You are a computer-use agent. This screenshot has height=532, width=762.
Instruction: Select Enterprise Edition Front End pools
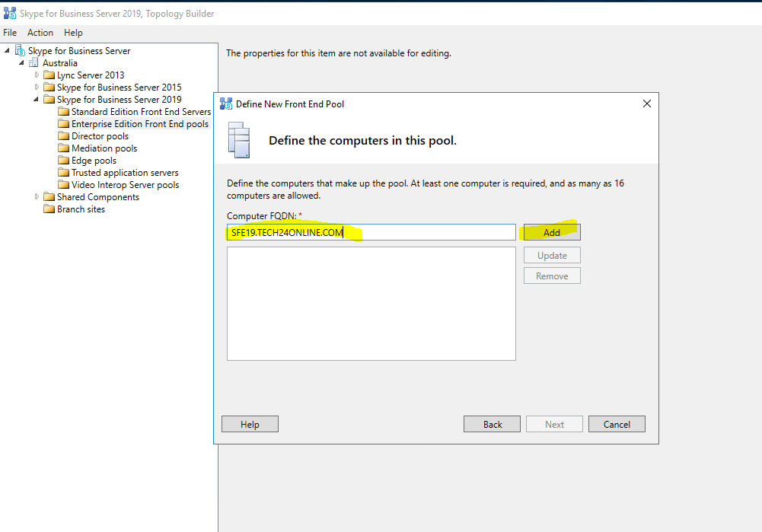[x=139, y=124]
